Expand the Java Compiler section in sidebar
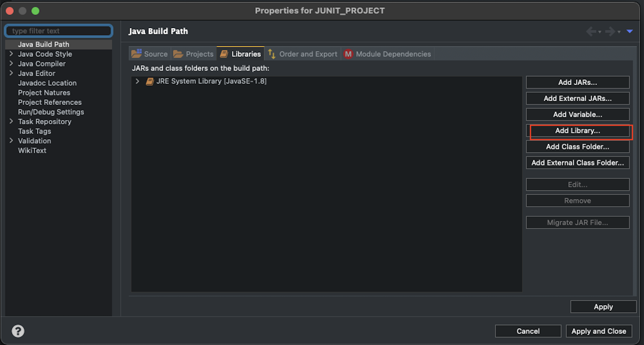Image resolution: width=644 pixels, height=345 pixels. (x=11, y=64)
